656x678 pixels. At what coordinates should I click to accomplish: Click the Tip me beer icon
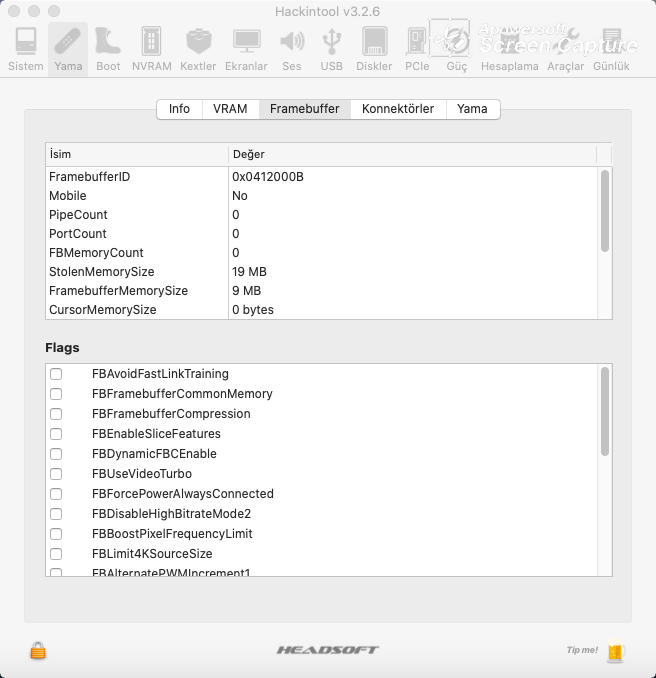point(615,650)
